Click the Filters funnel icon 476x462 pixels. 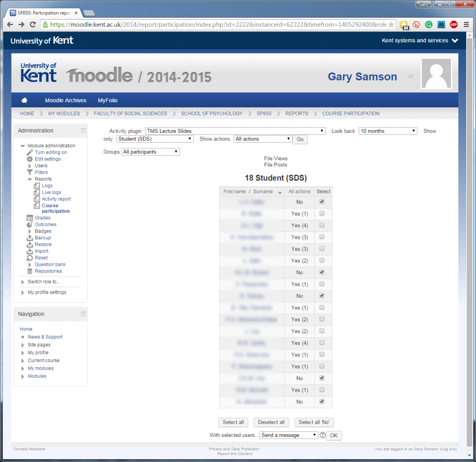tap(29, 172)
